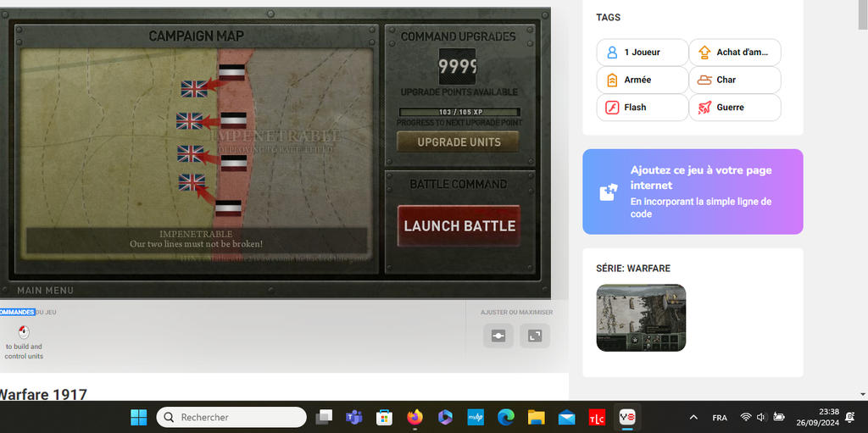Open the 'Achat d'am...' tag
The width and height of the screenshot is (868, 433).
point(734,53)
